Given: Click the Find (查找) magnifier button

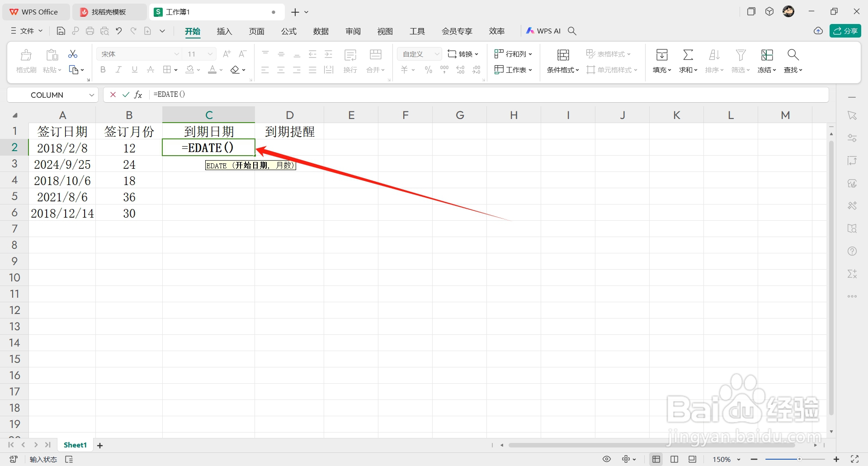Looking at the screenshot, I should point(793,61).
